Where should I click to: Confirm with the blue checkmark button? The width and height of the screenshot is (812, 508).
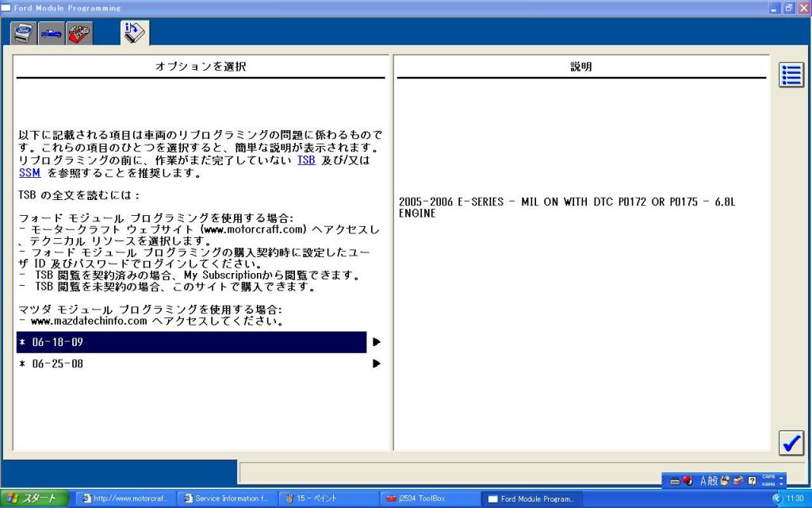click(x=791, y=443)
